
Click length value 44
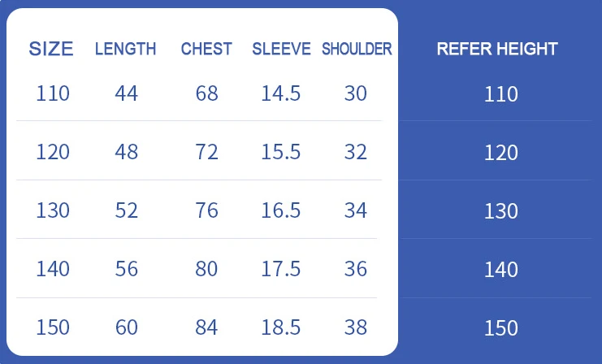coord(127,93)
